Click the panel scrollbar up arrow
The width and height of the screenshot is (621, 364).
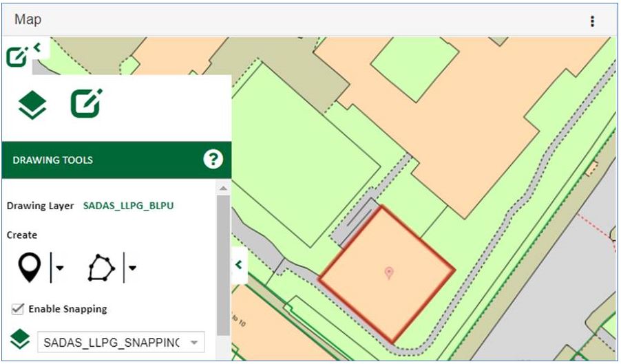coord(223,188)
